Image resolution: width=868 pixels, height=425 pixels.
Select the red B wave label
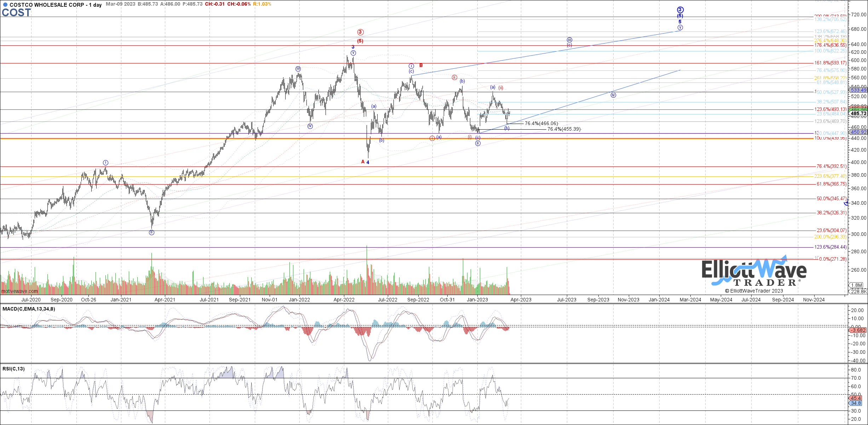coord(421,65)
